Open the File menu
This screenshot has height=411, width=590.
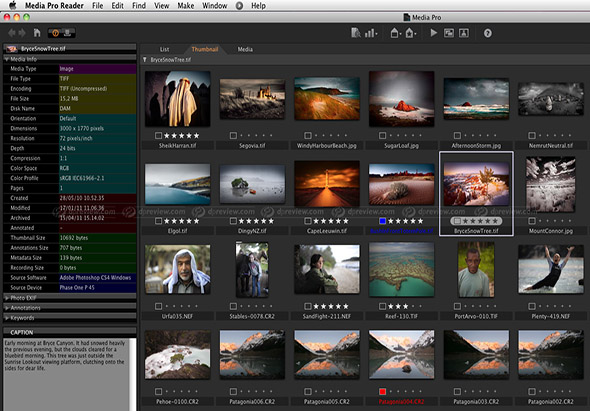(97, 6)
